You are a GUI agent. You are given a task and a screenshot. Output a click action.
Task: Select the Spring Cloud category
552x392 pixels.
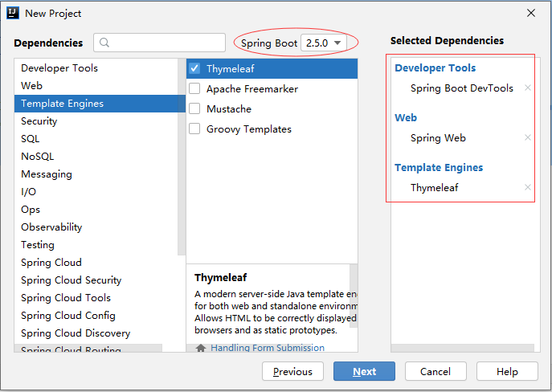click(96, 262)
